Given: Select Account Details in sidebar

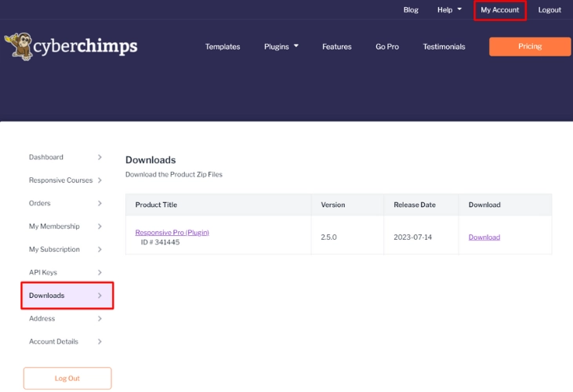Looking at the screenshot, I should click(x=53, y=341).
